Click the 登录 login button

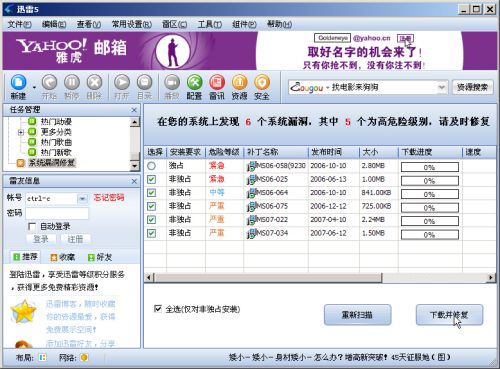pos(41,239)
